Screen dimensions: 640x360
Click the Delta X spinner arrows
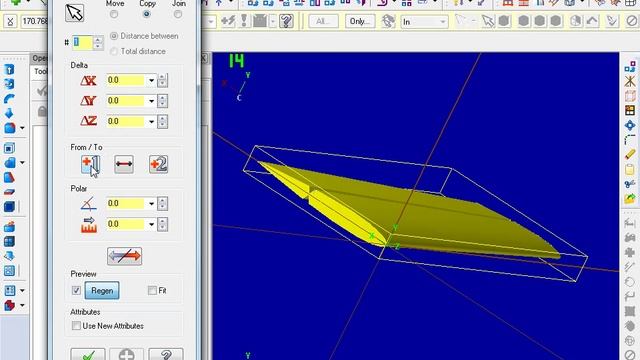tap(162, 80)
